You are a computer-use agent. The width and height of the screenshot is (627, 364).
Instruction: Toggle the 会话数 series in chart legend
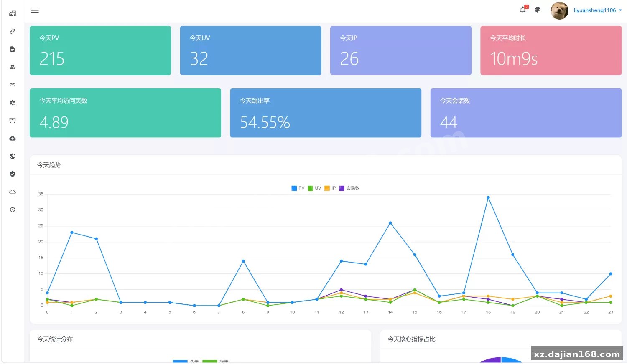click(349, 188)
